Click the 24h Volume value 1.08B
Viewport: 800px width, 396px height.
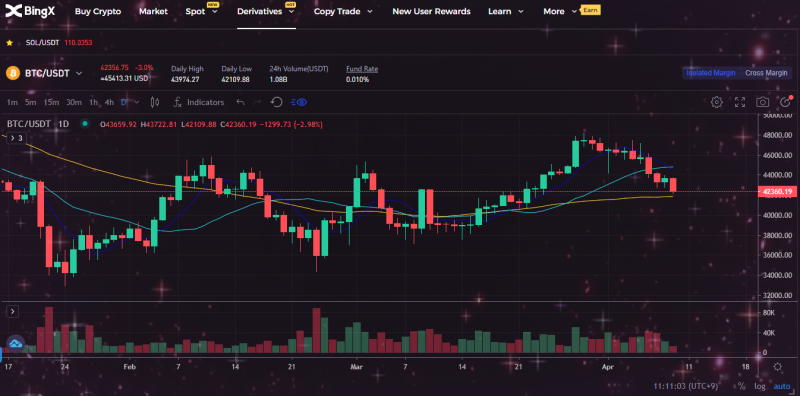[x=279, y=80]
